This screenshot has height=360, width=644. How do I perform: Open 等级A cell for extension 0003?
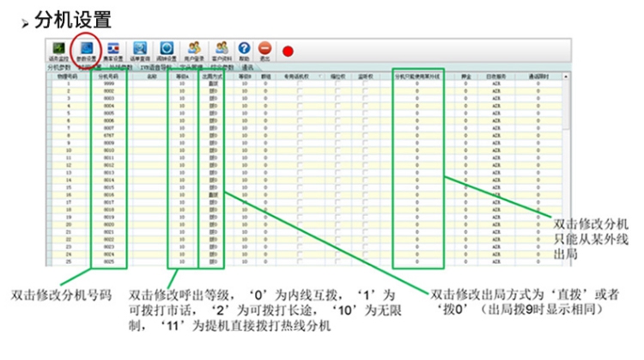182,95
